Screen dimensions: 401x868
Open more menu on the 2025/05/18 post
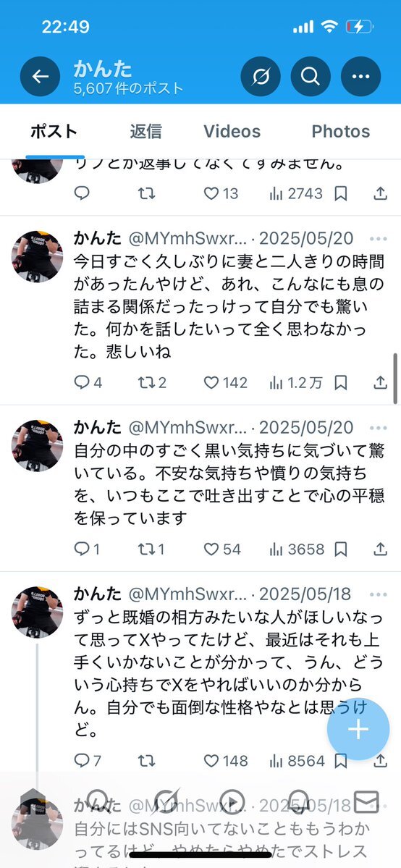pos(379,594)
